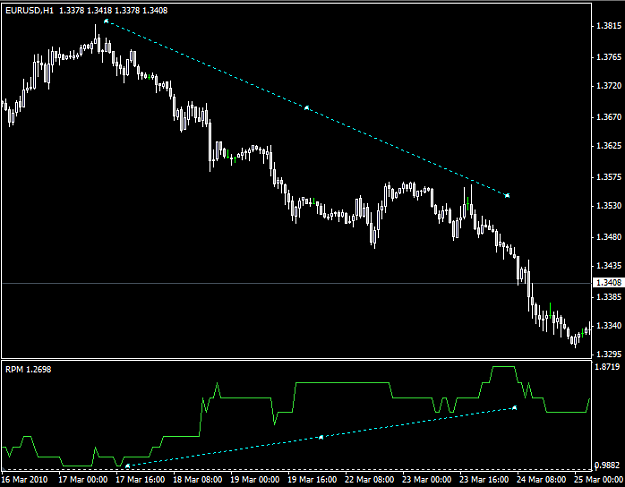Viewport: 625px width, 487px height.
Task: Click the 22 Mar 08:00 time label
Action: coord(369,479)
